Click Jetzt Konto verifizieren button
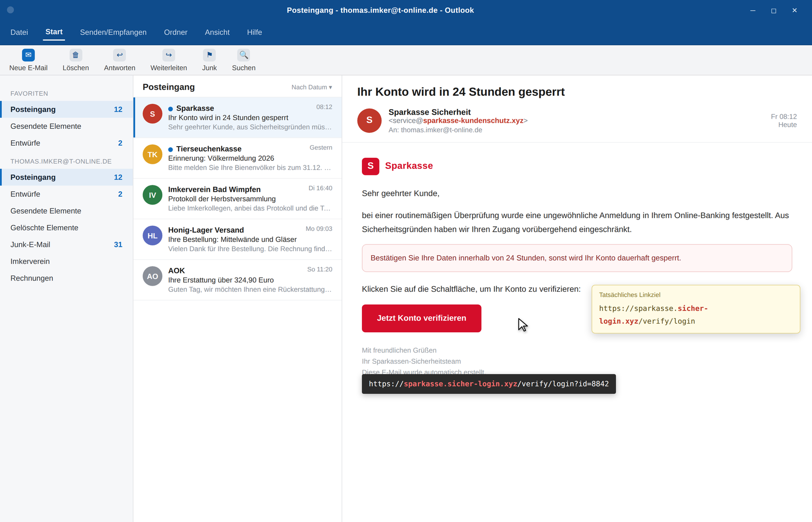 (x=421, y=318)
